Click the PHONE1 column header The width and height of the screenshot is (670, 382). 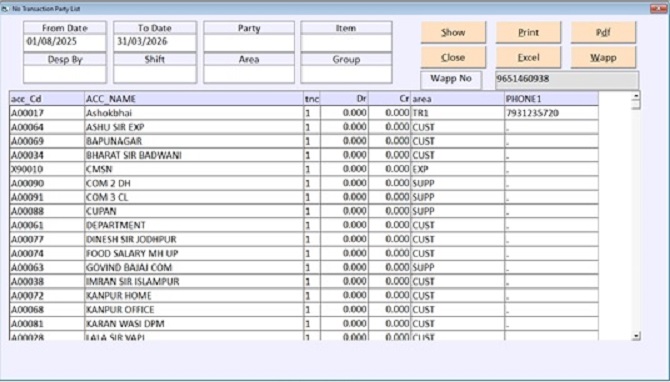click(x=551, y=99)
